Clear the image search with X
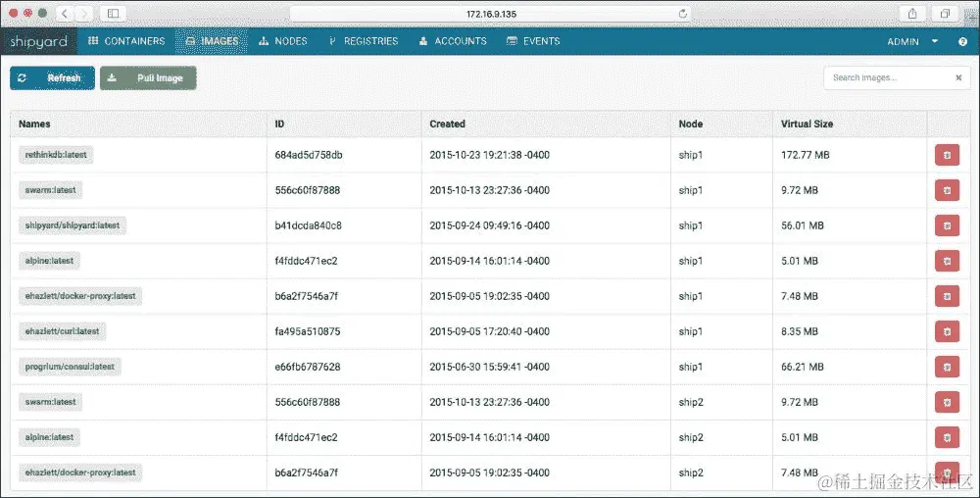Viewport: 980px width, 498px height. pyautogui.click(x=958, y=77)
